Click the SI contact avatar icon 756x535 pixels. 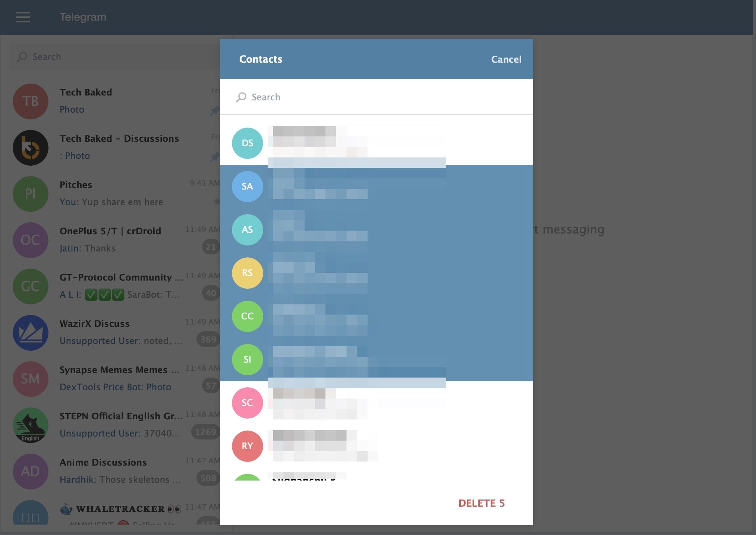click(248, 360)
